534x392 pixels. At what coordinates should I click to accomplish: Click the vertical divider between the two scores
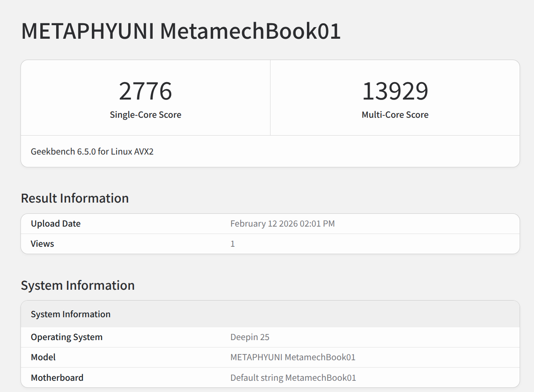pos(270,98)
